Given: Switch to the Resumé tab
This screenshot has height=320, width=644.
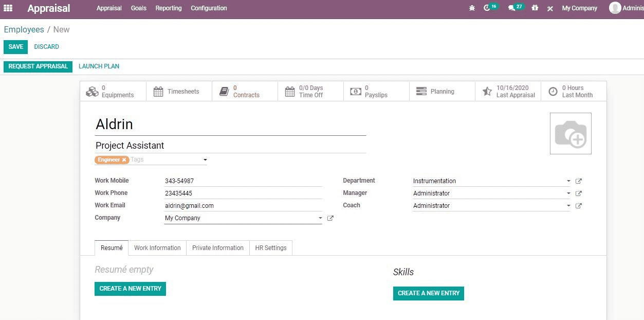Looking at the screenshot, I should point(112,247).
